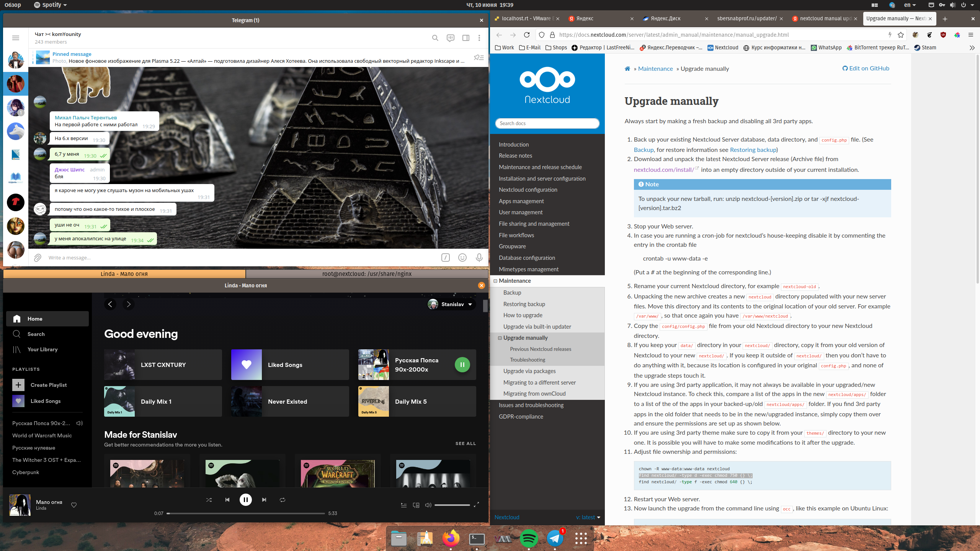The image size is (980, 551).
Task: Open keyboard layout en dropdown
Action: point(910,5)
